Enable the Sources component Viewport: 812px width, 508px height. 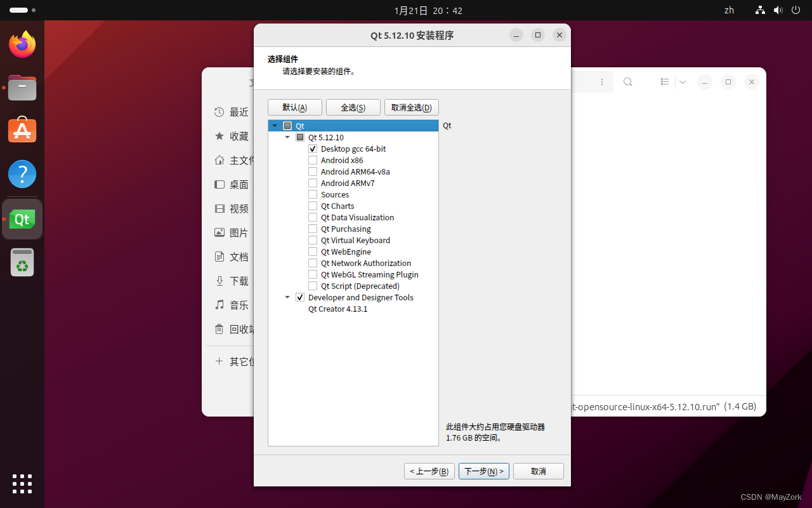tap(313, 195)
